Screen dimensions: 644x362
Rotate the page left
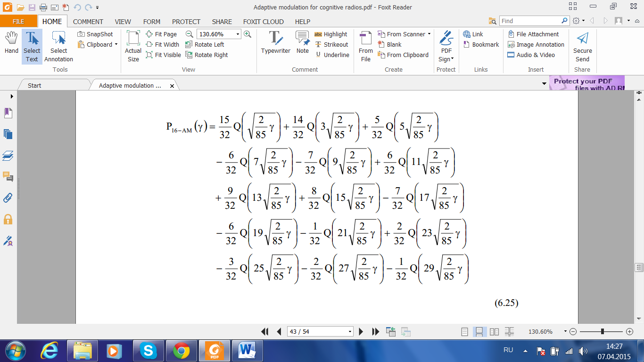(205, 44)
